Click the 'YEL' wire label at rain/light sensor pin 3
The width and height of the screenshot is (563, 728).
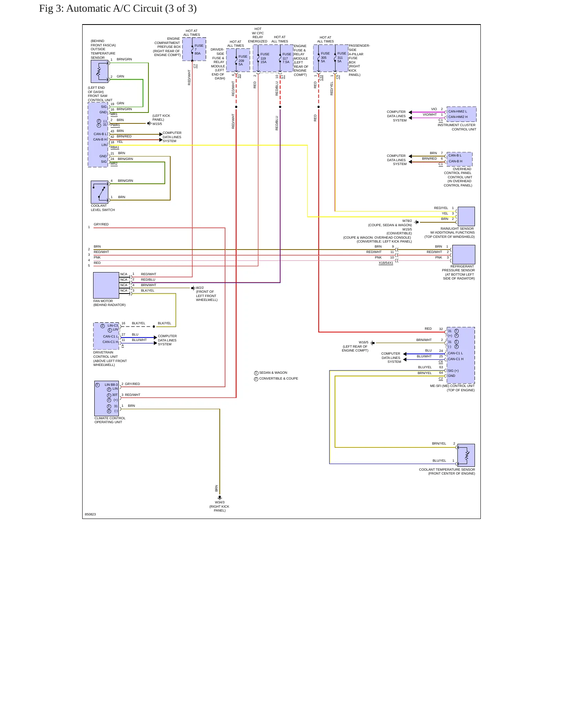point(445,213)
